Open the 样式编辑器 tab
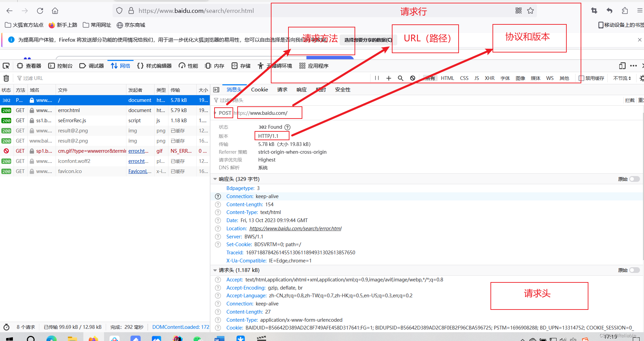The width and height of the screenshot is (644, 341). [x=154, y=66]
